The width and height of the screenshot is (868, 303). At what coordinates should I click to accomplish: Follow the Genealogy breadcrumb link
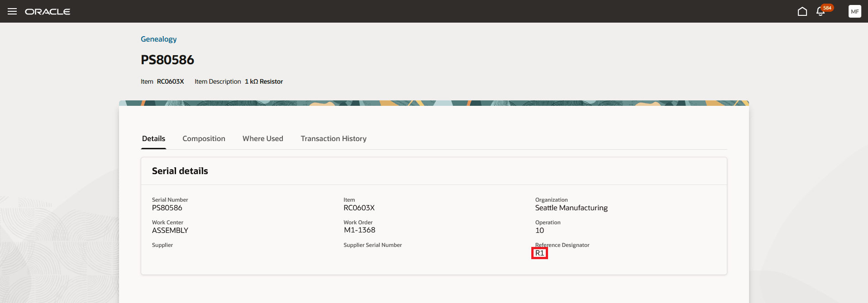[x=158, y=39]
